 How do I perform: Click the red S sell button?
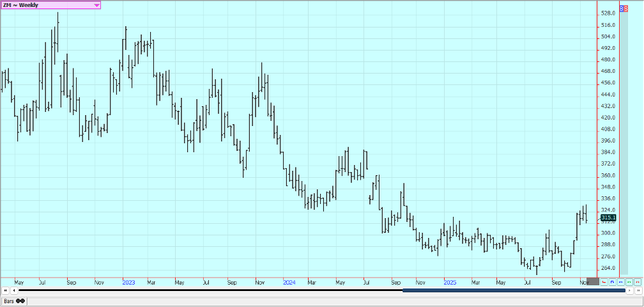click(x=626, y=8)
